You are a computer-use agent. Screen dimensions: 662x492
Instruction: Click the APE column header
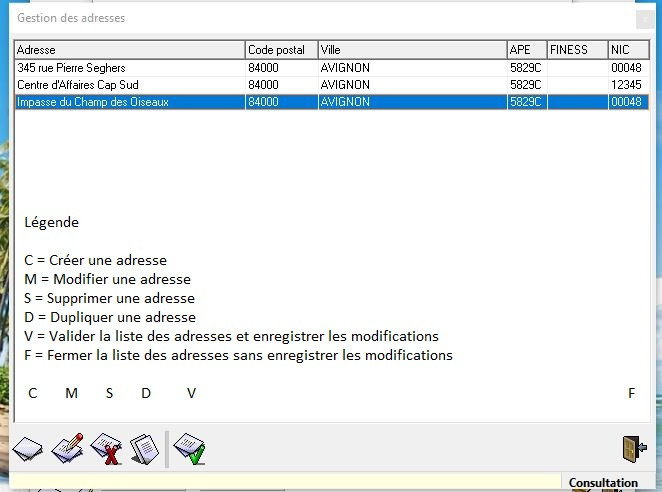click(527, 50)
